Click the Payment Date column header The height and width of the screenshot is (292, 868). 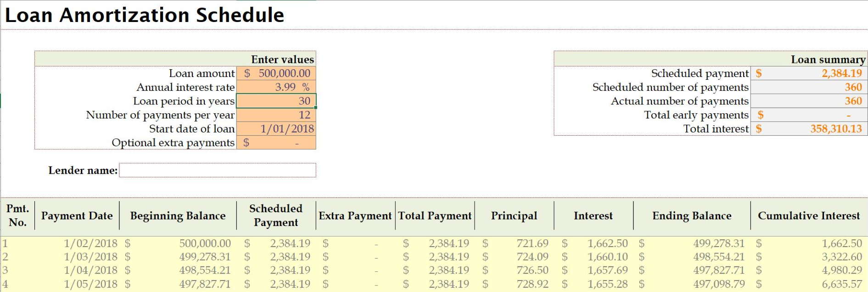point(77,215)
